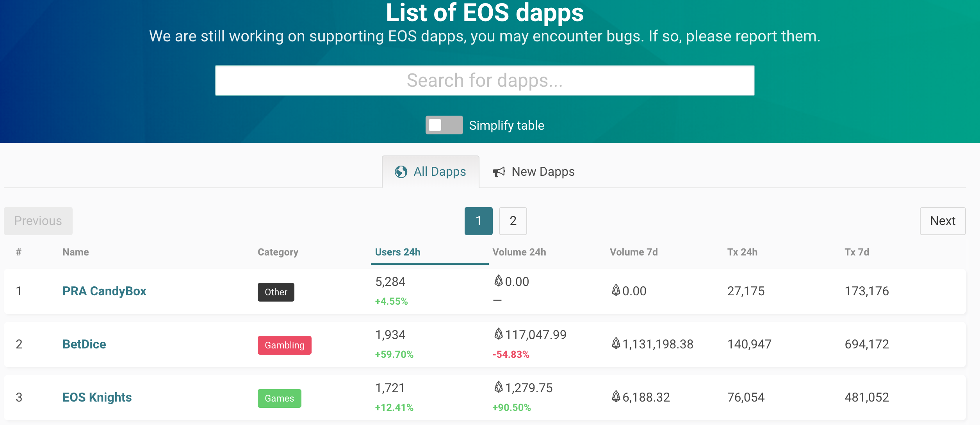Sort table by Volume 24h header

[519, 252]
